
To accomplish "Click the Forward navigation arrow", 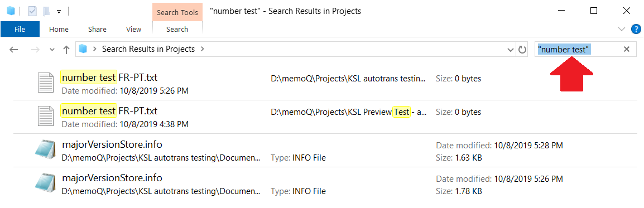I will 35,50.
